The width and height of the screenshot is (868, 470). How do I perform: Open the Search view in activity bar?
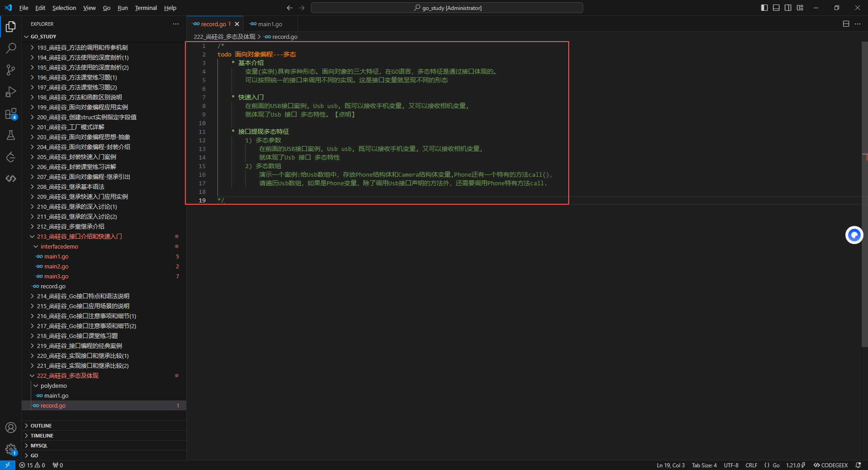[11, 48]
